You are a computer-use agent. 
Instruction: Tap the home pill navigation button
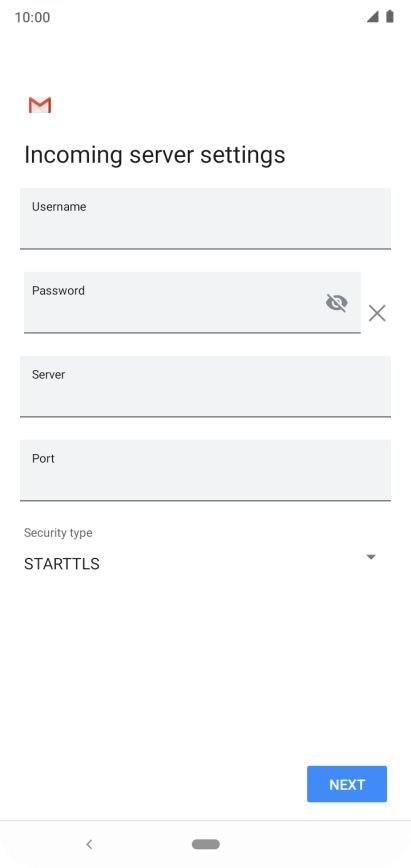pos(206,844)
